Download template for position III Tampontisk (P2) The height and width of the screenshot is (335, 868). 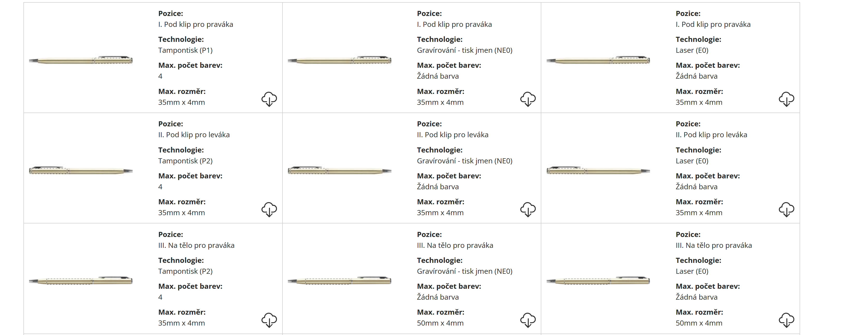tap(269, 320)
